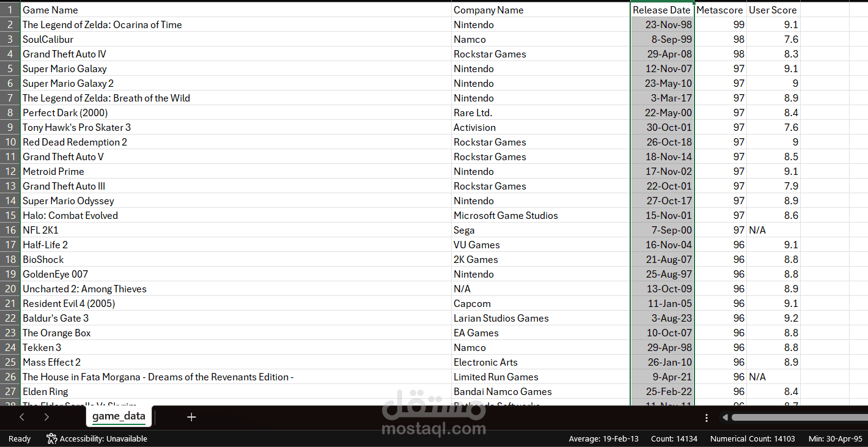The image size is (868, 447).
Task: Select cell BioShock
Action: point(236,259)
